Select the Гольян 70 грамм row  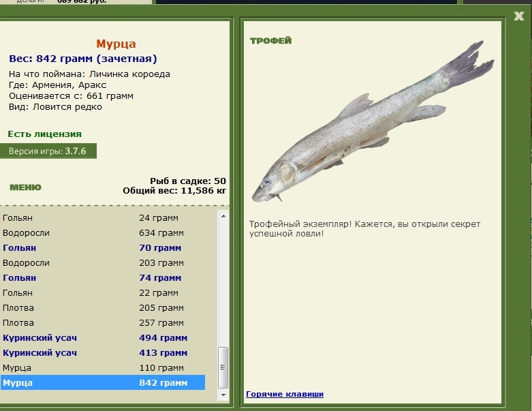click(103, 247)
